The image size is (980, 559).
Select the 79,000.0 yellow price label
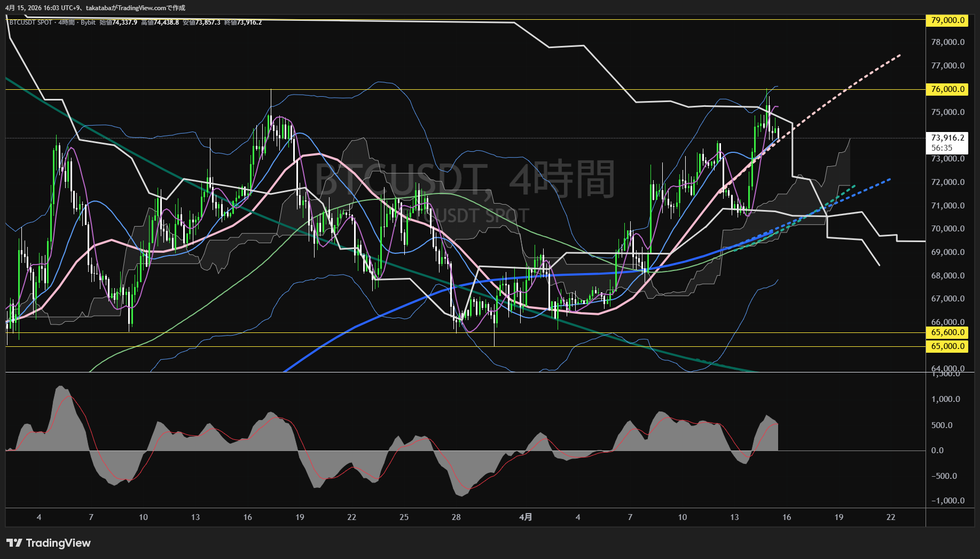coord(947,20)
